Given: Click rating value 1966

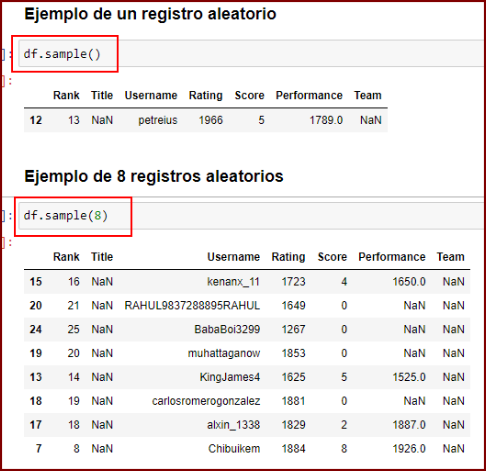Looking at the screenshot, I should [211, 120].
